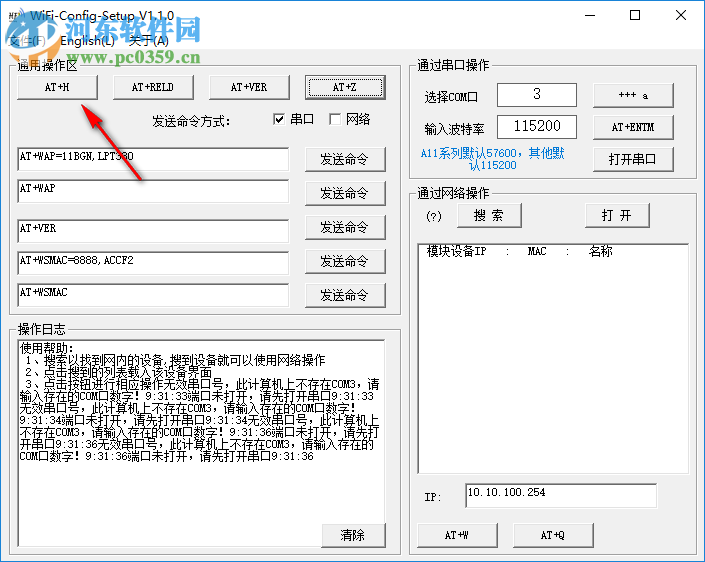Close the WiFi-Config-Setup window
This screenshot has height=562, width=705.
pos(681,15)
